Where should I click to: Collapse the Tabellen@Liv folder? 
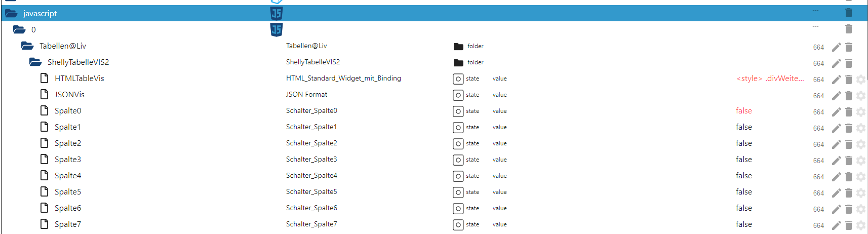click(27, 46)
